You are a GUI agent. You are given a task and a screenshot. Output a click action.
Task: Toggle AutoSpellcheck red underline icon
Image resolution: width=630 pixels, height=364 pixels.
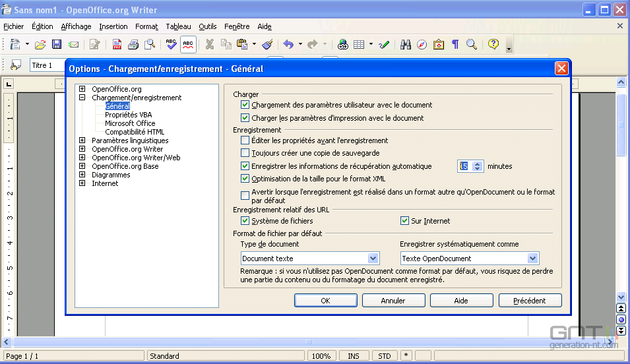(x=188, y=44)
